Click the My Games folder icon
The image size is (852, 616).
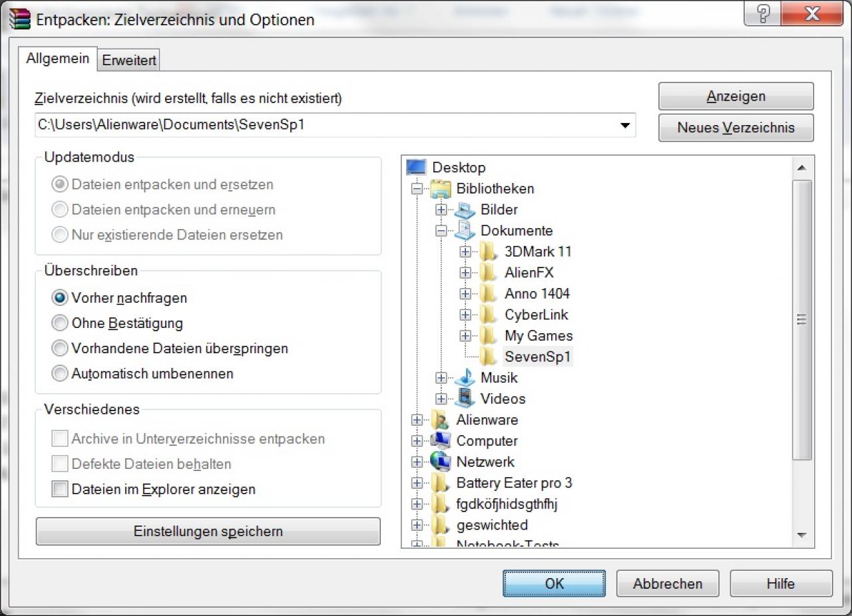[489, 336]
